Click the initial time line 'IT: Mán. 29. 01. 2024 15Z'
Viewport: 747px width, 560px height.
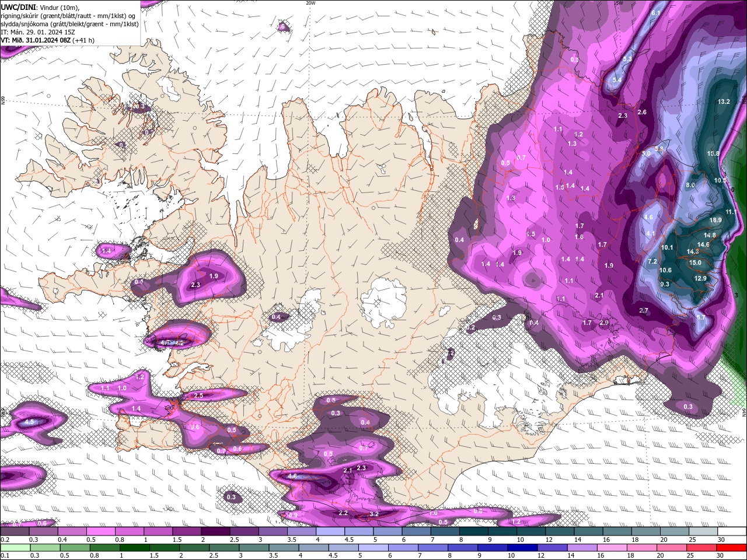38,32
